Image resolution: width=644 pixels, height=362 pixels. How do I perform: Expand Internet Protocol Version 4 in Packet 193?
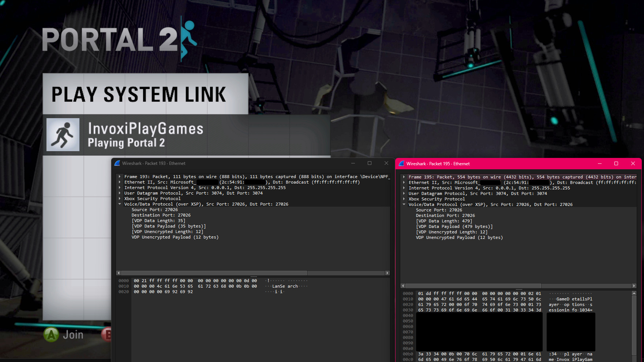point(120,188)
